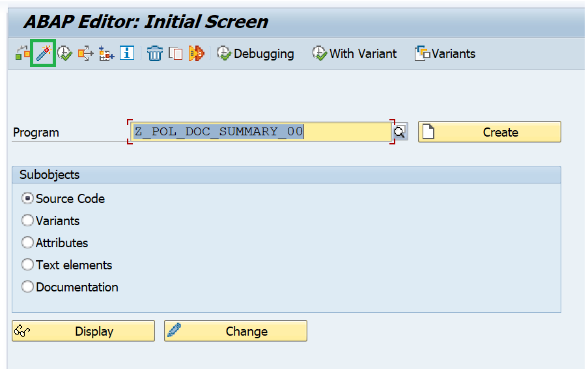Click the Execute clock-checkmark icon
Image resolution: width=588 pixels, height=376 pixels.
[x=64, y=53]
